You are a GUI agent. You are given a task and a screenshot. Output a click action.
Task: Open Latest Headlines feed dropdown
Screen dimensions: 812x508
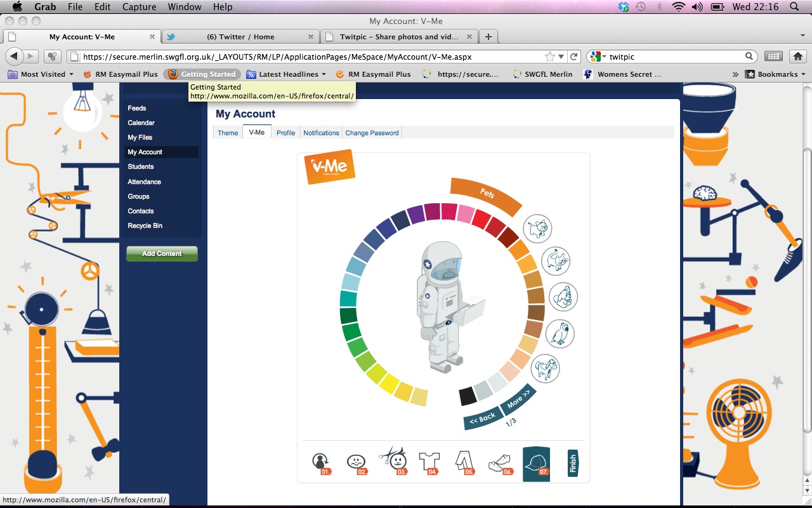pyautogui.click(x=286, y=74)
